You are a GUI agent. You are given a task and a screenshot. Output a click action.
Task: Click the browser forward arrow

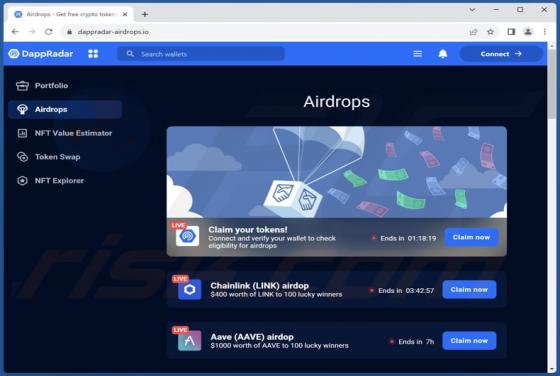pos(32,32)
